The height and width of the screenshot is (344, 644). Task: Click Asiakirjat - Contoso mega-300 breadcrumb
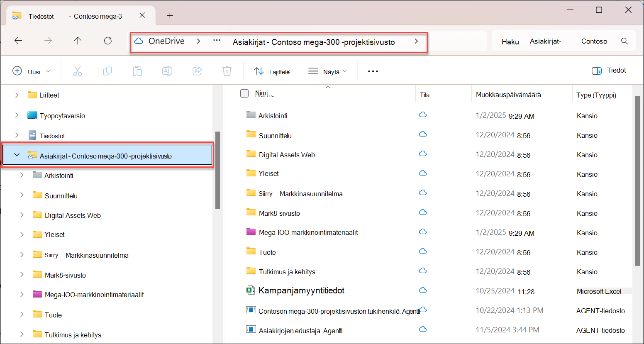314,42
